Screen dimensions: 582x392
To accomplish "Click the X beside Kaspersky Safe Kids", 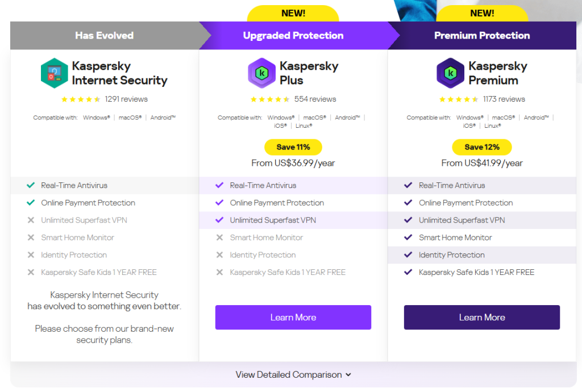I will coord(31,272).
